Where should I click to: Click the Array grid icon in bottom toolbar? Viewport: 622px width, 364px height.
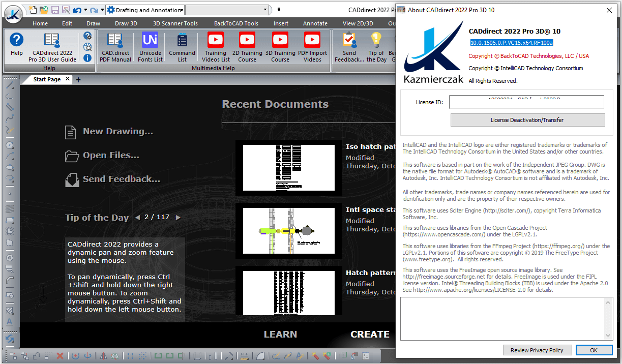[130, 356]
